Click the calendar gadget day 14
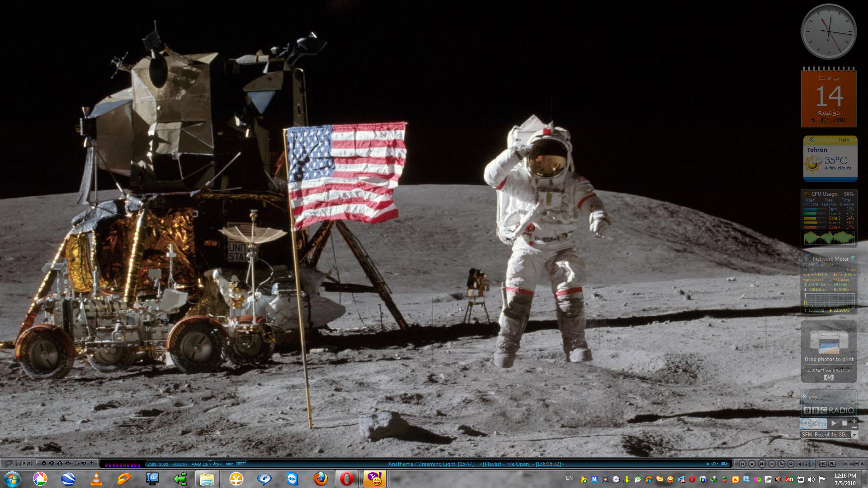The width and height of the screenshot is (868, 488). click(829, 96)
